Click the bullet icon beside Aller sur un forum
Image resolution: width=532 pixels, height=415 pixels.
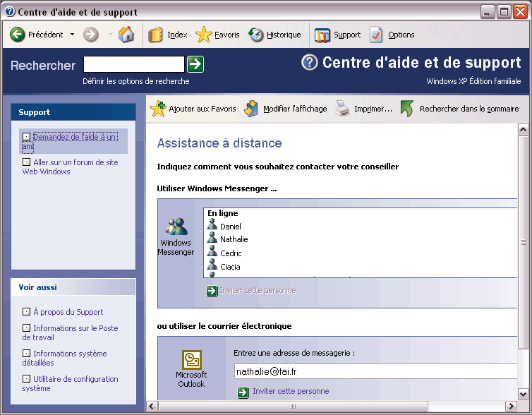(27, 162)
